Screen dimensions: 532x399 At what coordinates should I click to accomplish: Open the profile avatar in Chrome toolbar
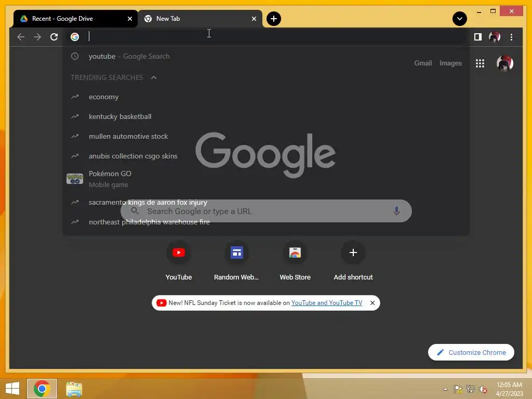point(495,37)
